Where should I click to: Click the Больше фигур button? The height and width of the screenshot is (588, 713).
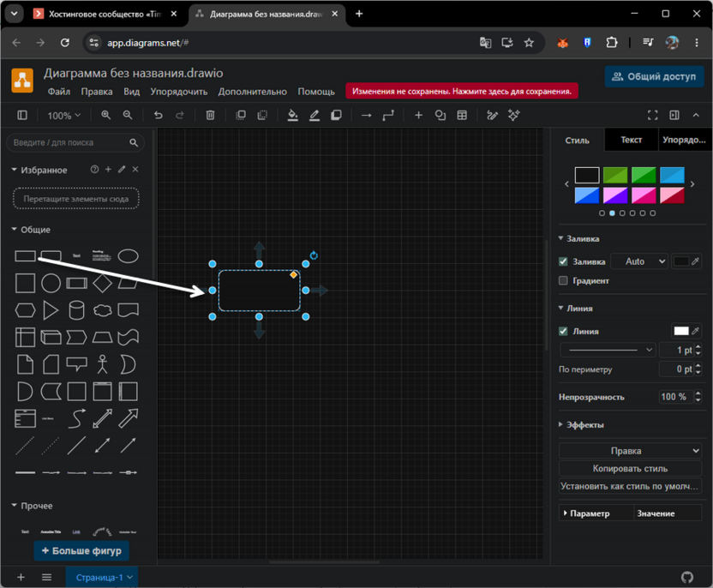(x=81, y=550)
